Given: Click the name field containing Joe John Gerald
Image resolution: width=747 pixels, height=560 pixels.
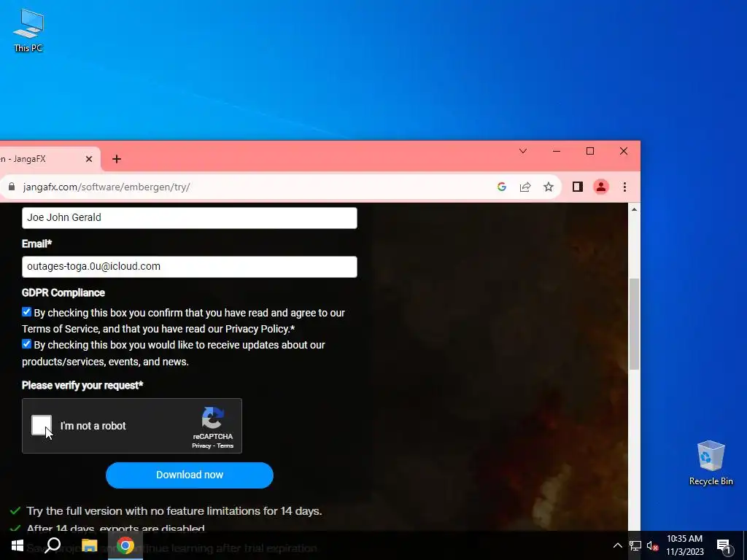Looking at the screenshot, I should 189,217.
